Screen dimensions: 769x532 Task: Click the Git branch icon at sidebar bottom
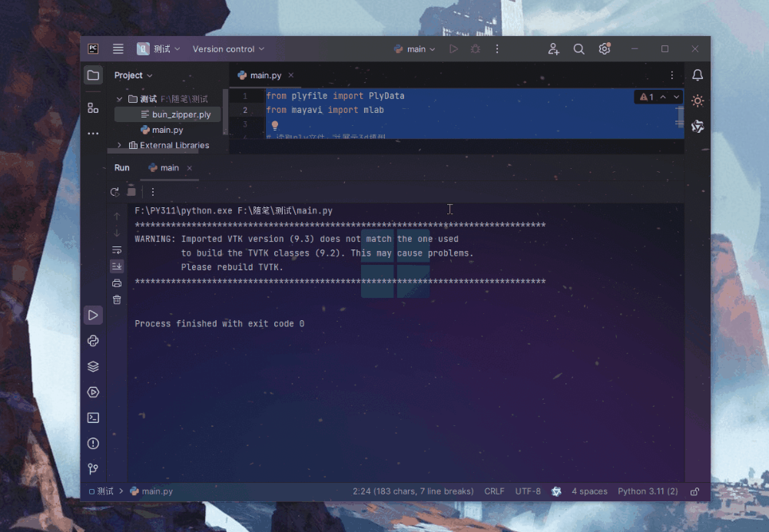point(92,468)
